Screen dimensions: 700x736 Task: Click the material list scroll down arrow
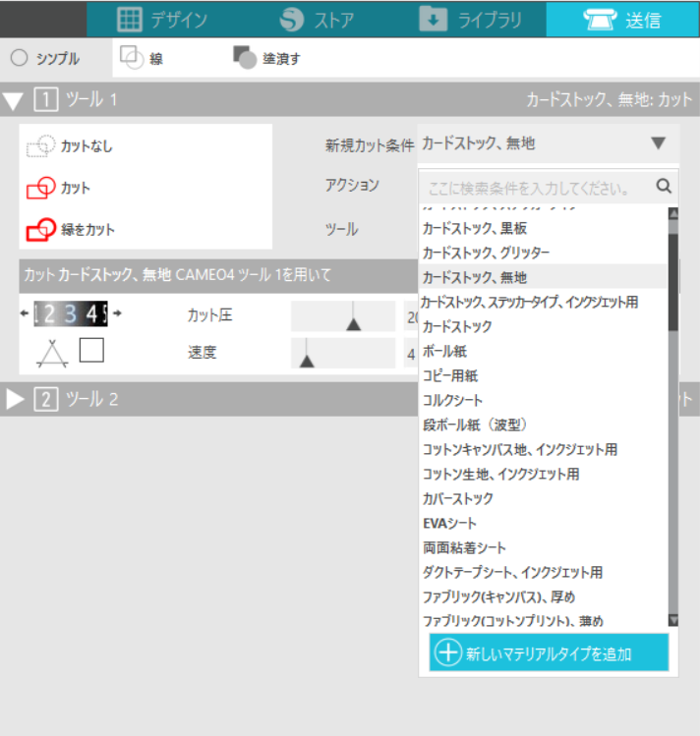click(x=673, y=620)
